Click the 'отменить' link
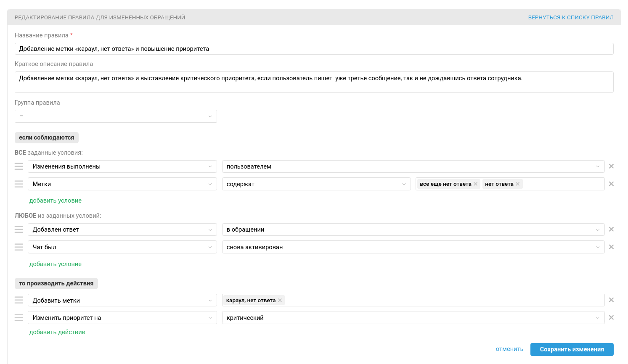The width and height of the screenshot is (628, 364). 509,349
